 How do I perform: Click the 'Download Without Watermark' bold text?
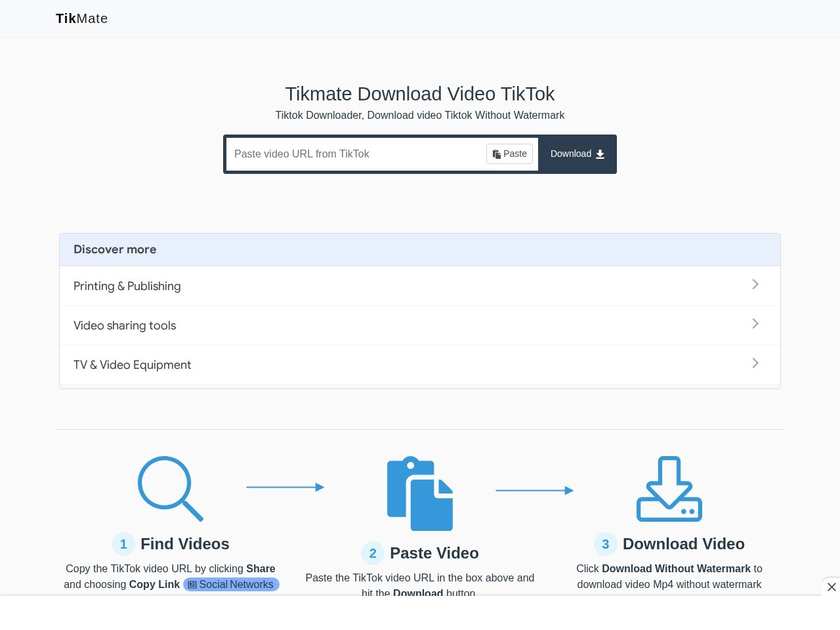point(677,569)
